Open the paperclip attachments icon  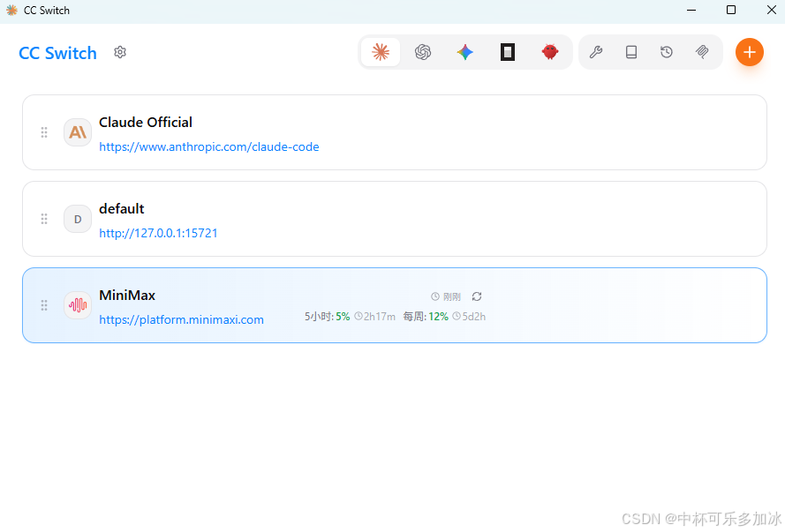pos(702,52)
